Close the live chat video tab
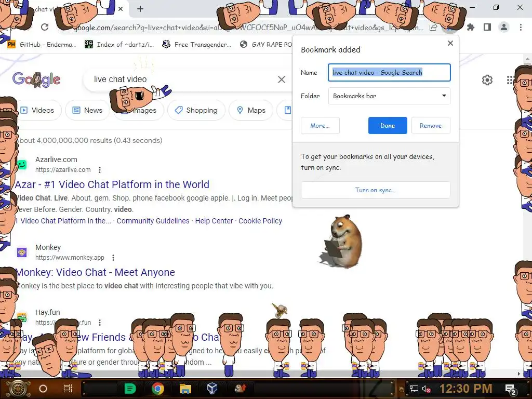 121,9
